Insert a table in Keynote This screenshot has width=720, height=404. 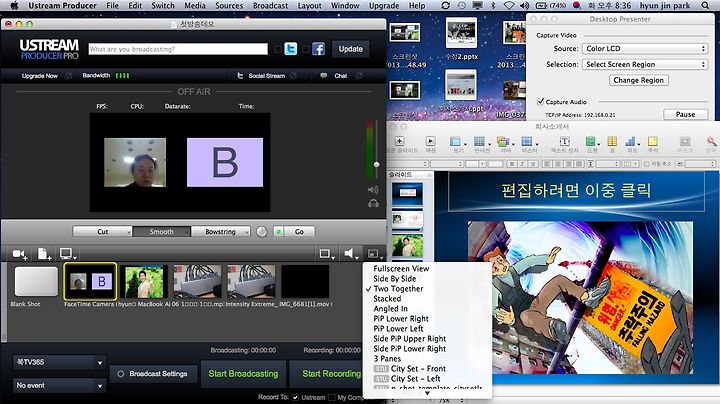point(612,141)
